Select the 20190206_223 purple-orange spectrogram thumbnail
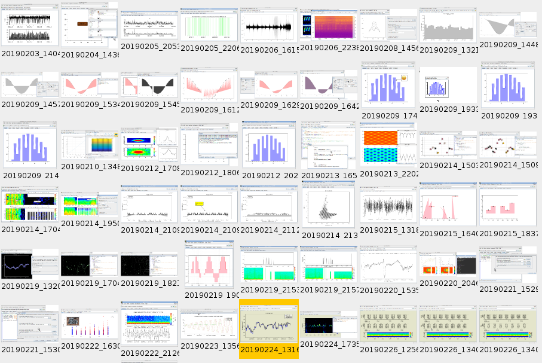Viewport: 542px width, 363px height. click(x=329, y=26)
